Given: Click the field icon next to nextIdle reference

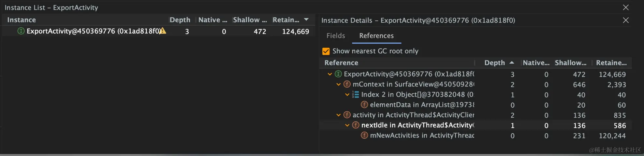Looking at the screenshot, I should (x=356, y=125).
